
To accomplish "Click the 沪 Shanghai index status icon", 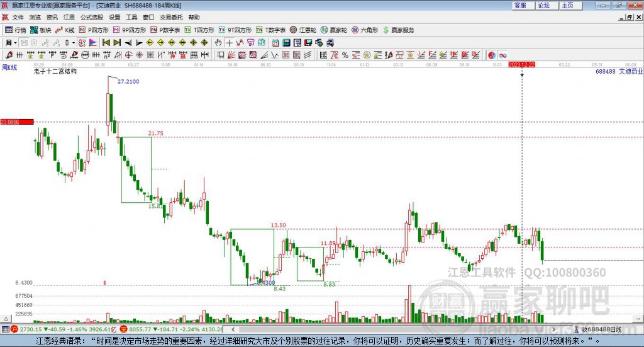I will [14, 329].
